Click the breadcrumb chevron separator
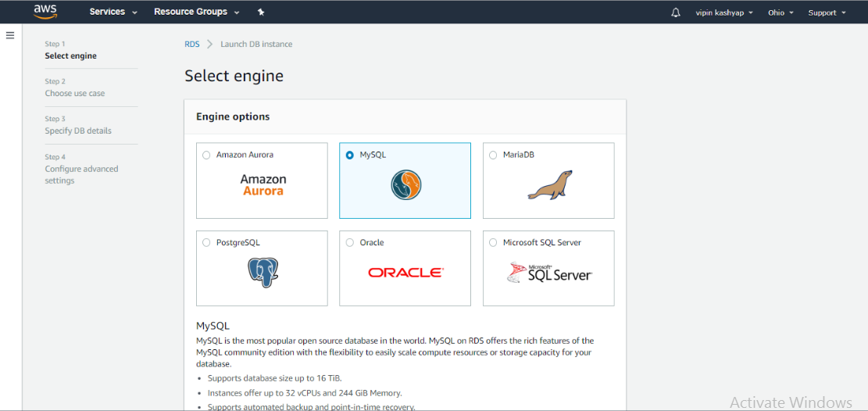Viewport: 868px width, 411px height. tap(210, 44)
